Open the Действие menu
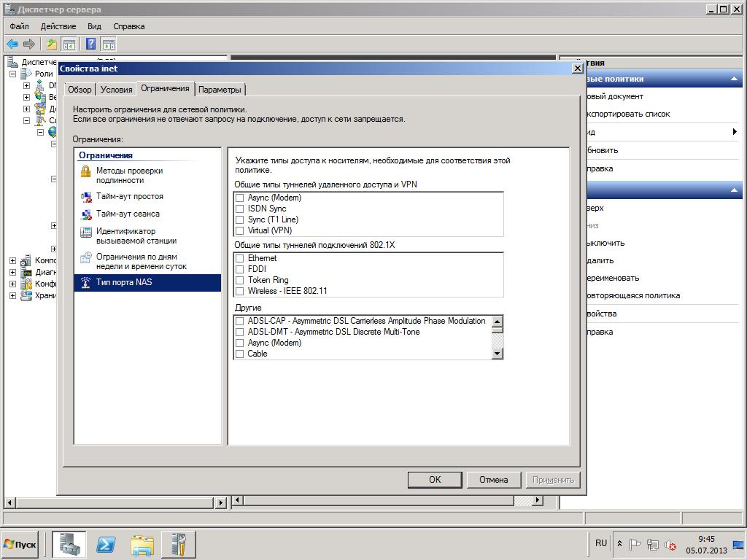Image resolution: width=747 pixels, height=560 pixels. coord(58,26)
